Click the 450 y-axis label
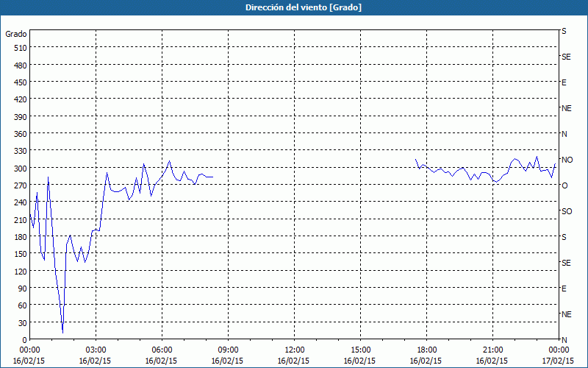 pos(21,82)
